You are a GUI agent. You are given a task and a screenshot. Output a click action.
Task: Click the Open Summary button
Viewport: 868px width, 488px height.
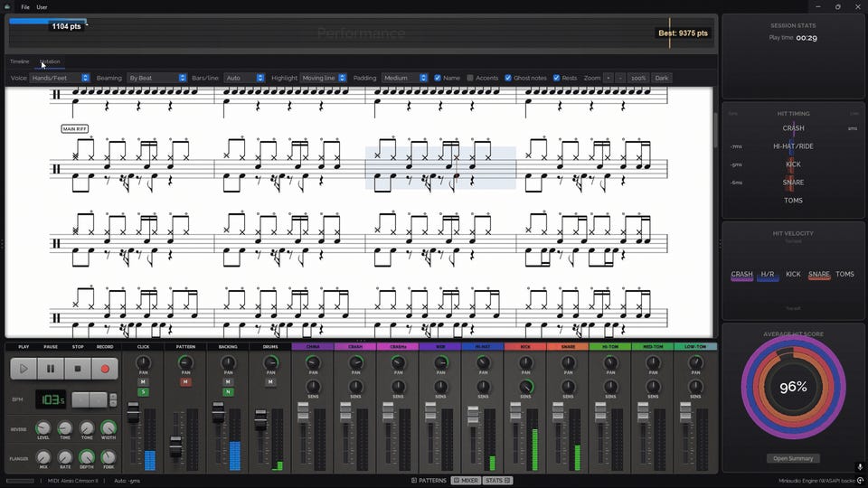point(793,458)
